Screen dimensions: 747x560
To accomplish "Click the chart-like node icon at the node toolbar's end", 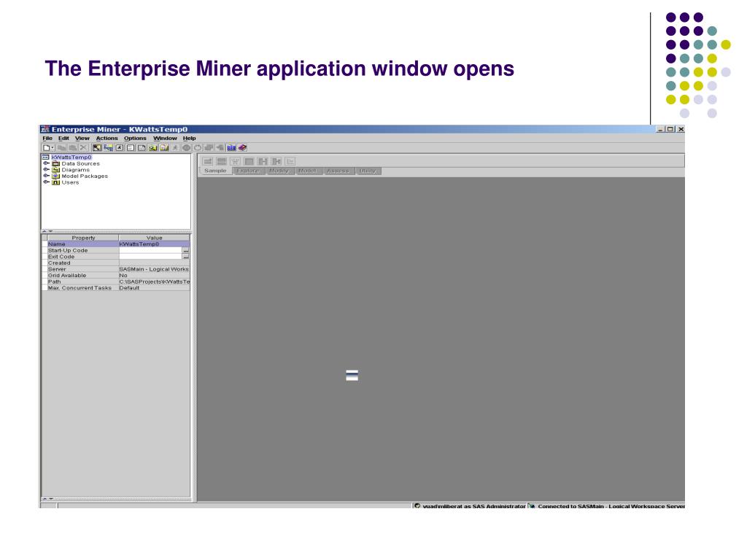I will [x=290, y=161].
